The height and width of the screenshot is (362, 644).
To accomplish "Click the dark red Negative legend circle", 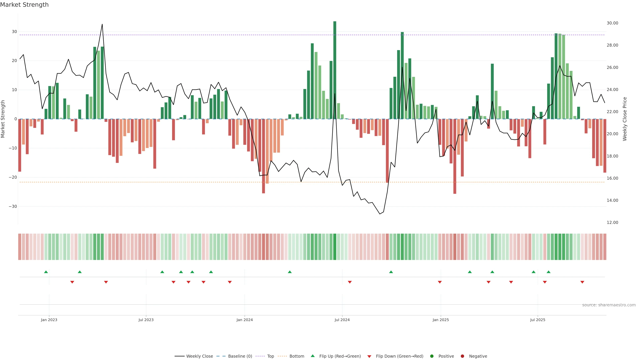I will point(462,356).
